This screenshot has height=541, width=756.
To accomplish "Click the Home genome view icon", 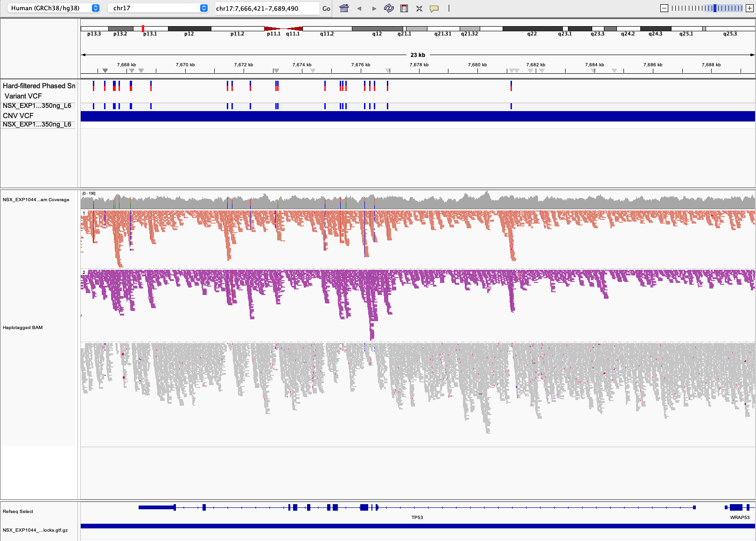I will (344, 8).
